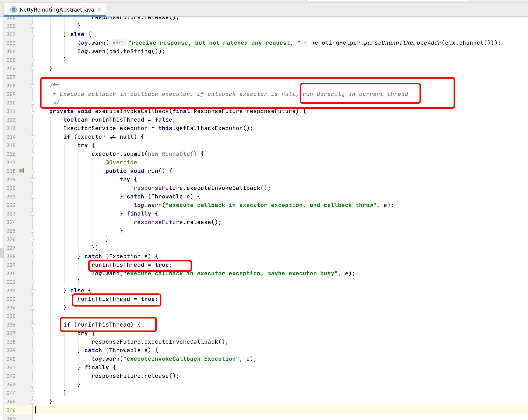Fold the executeInvokeCallback method at line 311
This screenshot has width=528, height=420.
click(33, 112)
